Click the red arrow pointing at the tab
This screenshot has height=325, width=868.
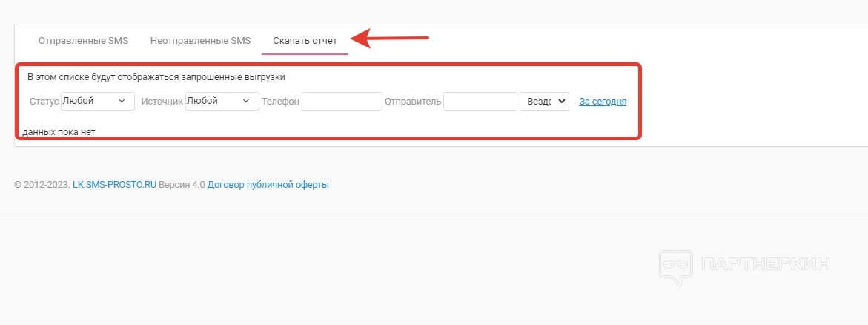(x=390, y=38)
